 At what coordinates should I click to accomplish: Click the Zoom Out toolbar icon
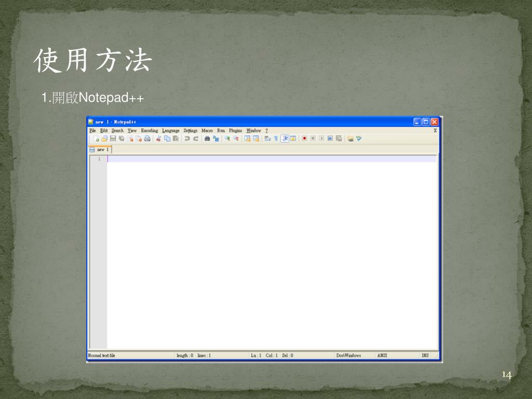coord(236,138)
